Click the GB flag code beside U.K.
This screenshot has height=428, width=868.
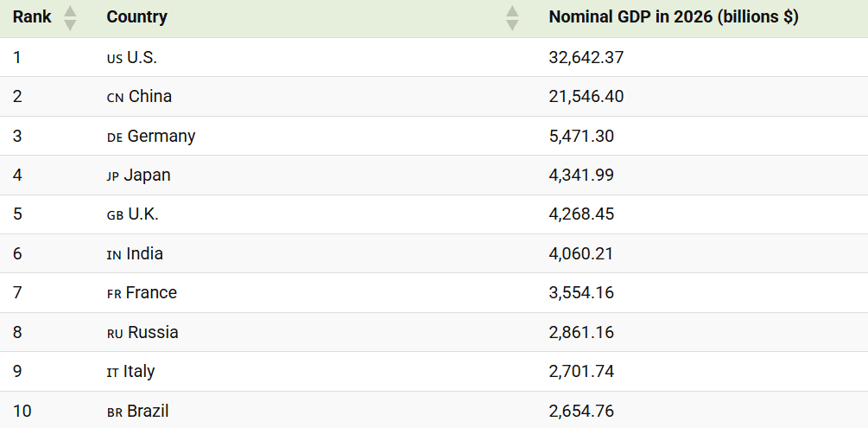115,215
